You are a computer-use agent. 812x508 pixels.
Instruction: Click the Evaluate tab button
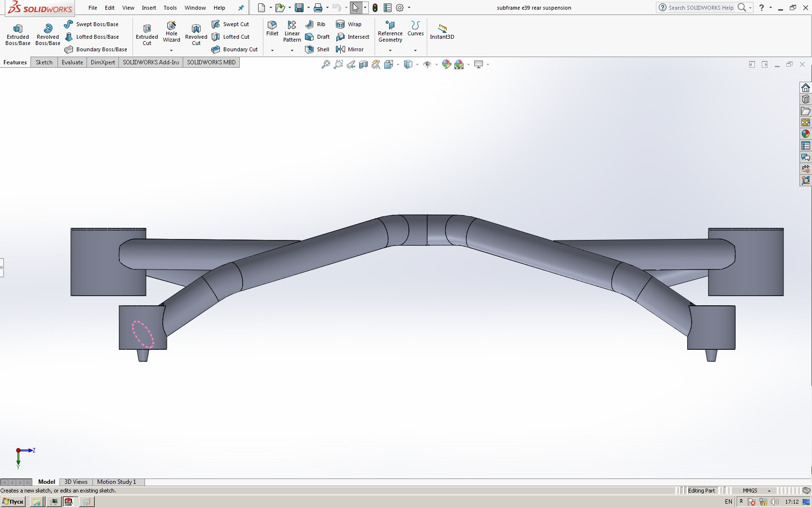click(72, 62)
